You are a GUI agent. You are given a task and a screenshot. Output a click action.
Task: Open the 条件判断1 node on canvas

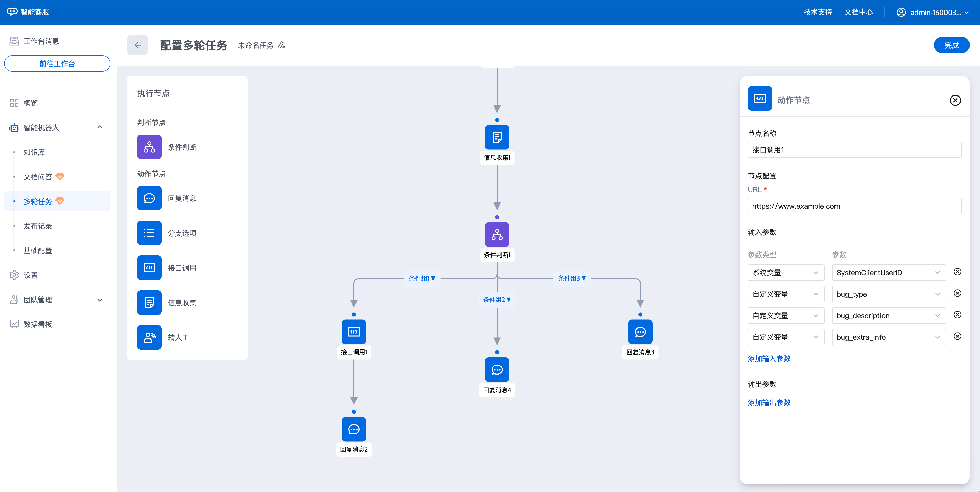coord(497,234)
